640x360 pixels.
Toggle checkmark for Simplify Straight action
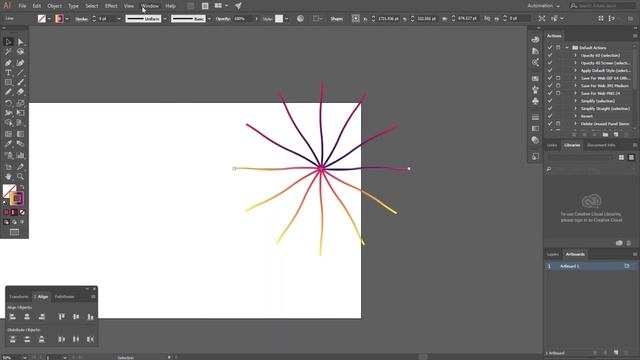550,109
